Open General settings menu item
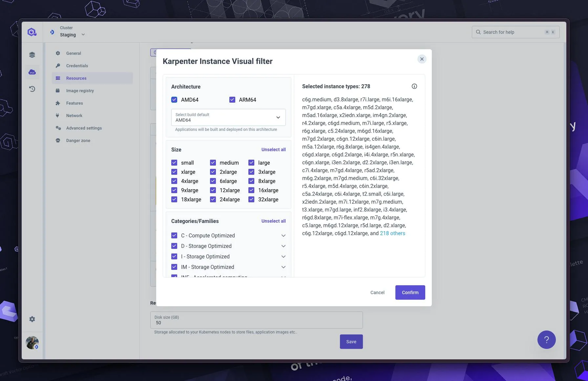Screen dimensions: 588x381 pyautogui.click(x=92, y=53)
